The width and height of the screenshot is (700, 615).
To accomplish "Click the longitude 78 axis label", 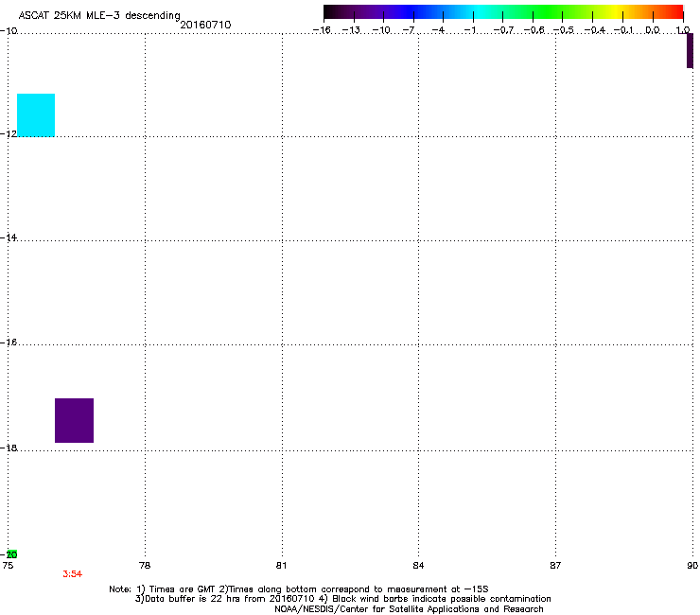I will tap(145, 566).
